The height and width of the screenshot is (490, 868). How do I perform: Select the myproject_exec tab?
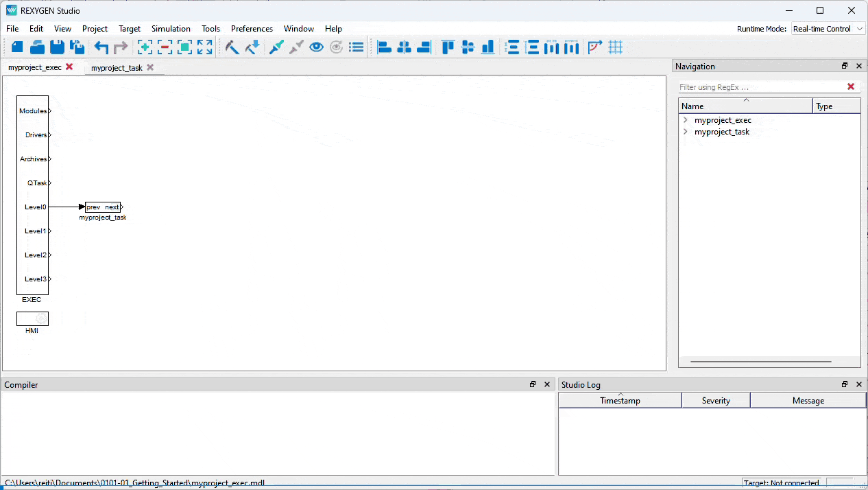[35, 67]
